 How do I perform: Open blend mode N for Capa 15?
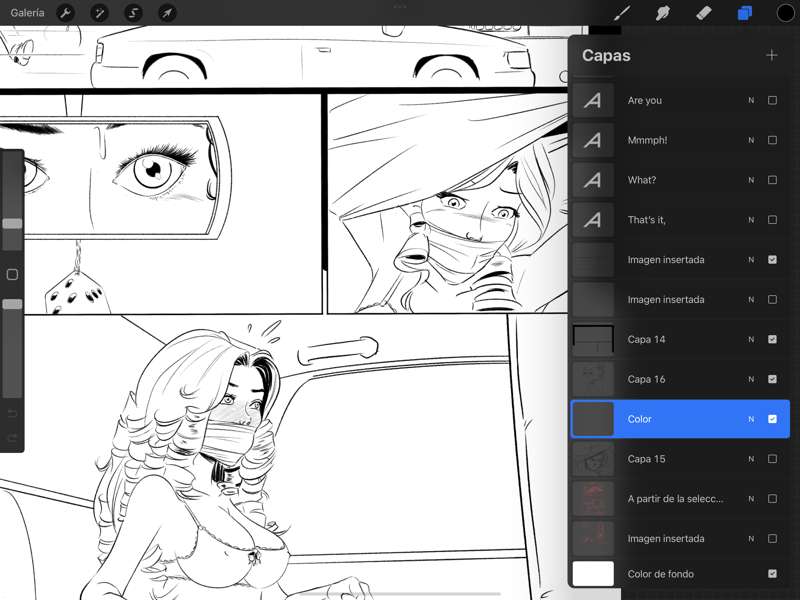point(751,459)
